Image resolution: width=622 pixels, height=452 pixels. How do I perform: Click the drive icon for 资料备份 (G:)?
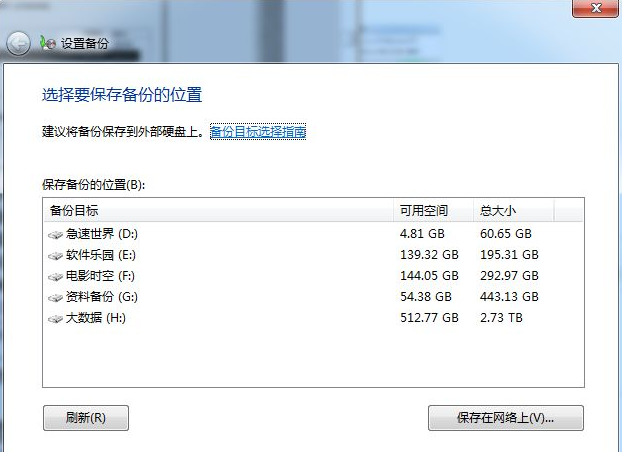click(x=56, y=298)
